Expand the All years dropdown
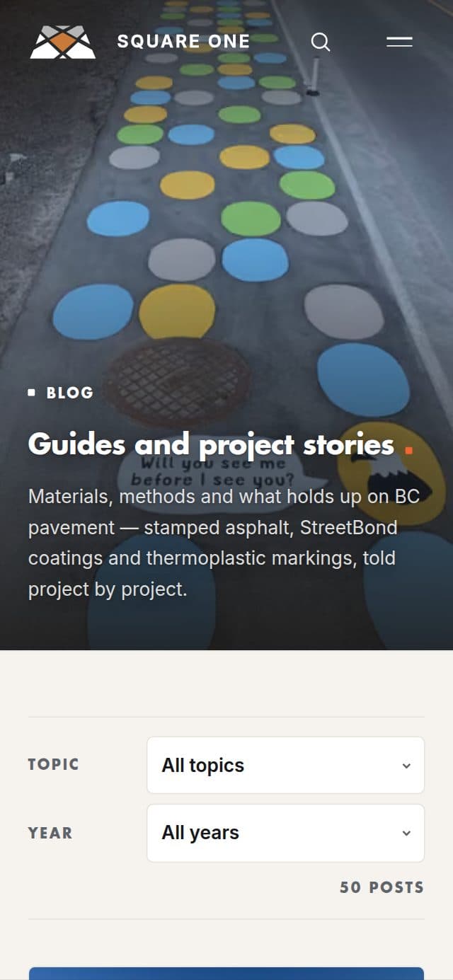Screen dimensions: 453x980 tap(285, 833)
